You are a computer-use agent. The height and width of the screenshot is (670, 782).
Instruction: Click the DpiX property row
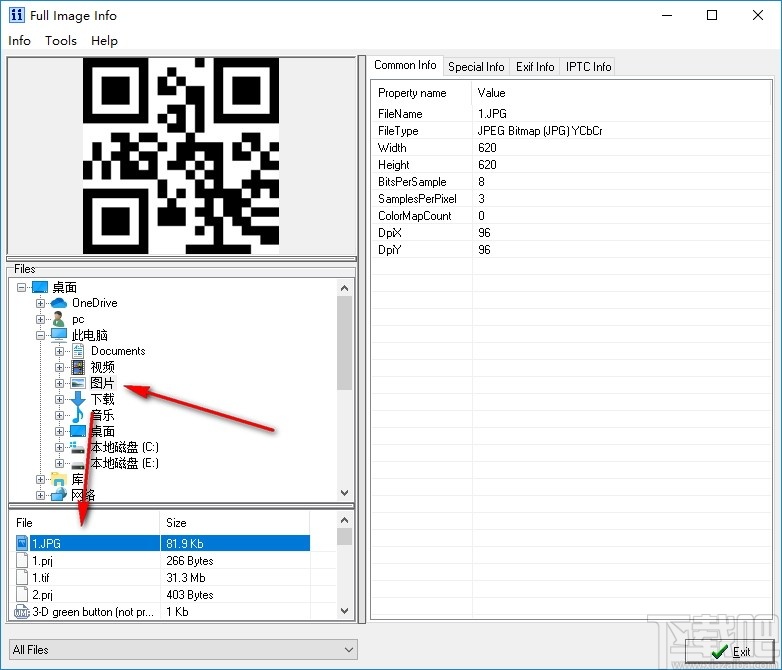(572, 232)
